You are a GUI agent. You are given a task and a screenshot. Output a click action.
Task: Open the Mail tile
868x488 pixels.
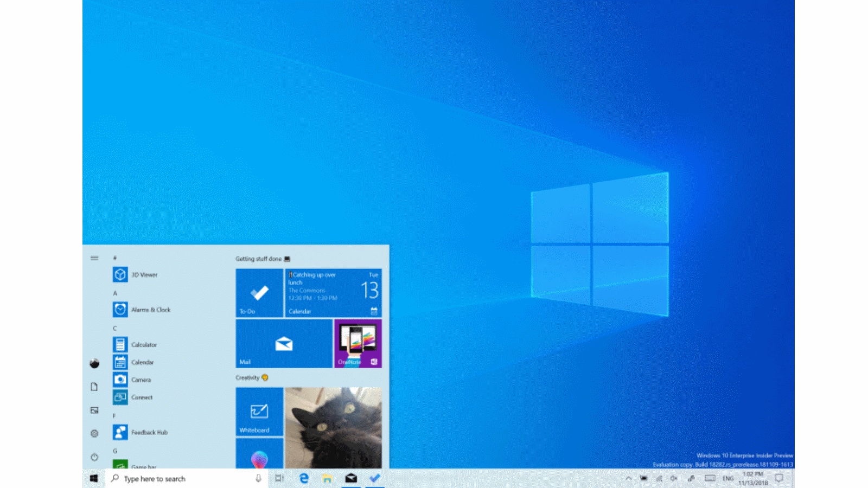[284, 343]
